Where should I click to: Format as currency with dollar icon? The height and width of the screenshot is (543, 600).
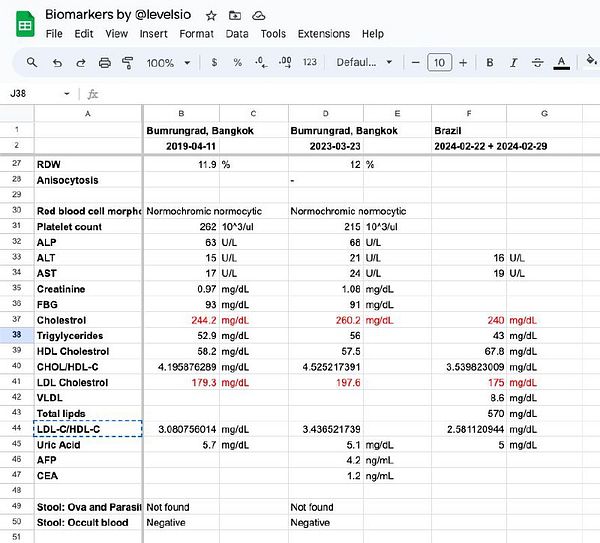pos(214,62)
